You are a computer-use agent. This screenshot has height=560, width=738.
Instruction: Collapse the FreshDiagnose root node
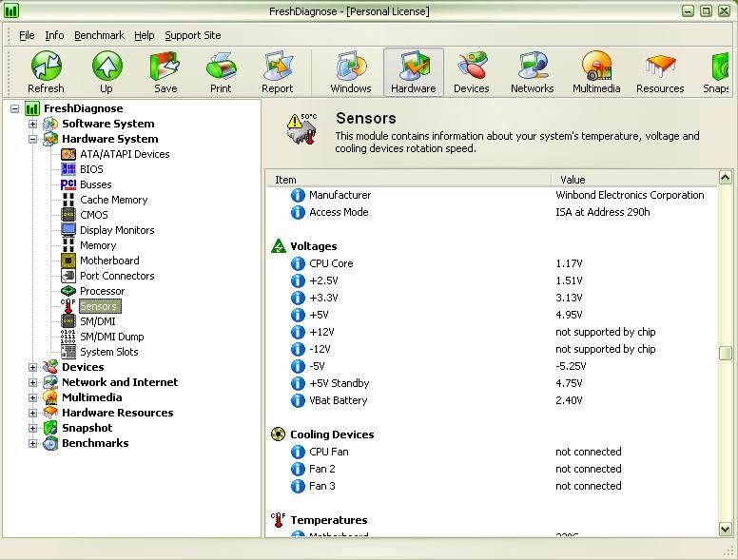(x=14, y=108)
